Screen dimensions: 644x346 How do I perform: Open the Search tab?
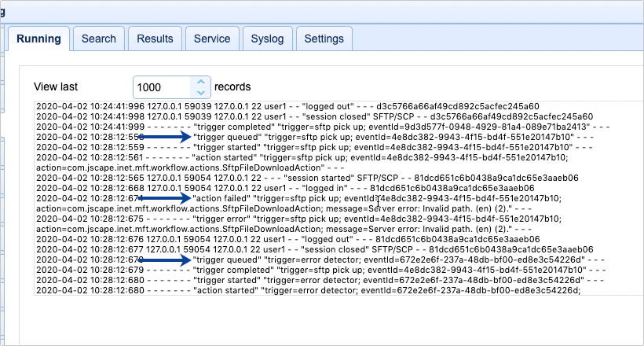(x=99, y=39)
